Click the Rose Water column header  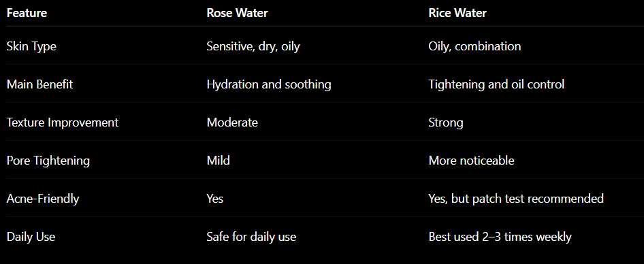[x=237, y=13]
